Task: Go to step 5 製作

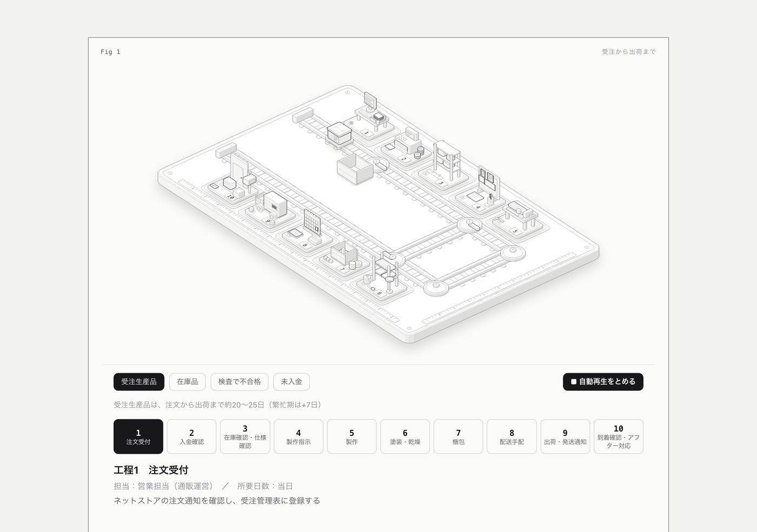Action: click(351, 436)
